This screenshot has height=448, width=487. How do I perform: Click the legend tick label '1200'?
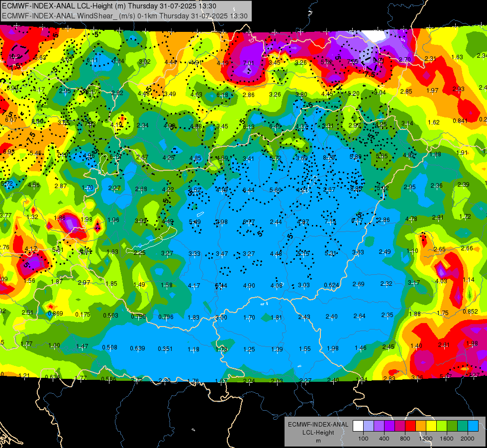coord(426,439)
